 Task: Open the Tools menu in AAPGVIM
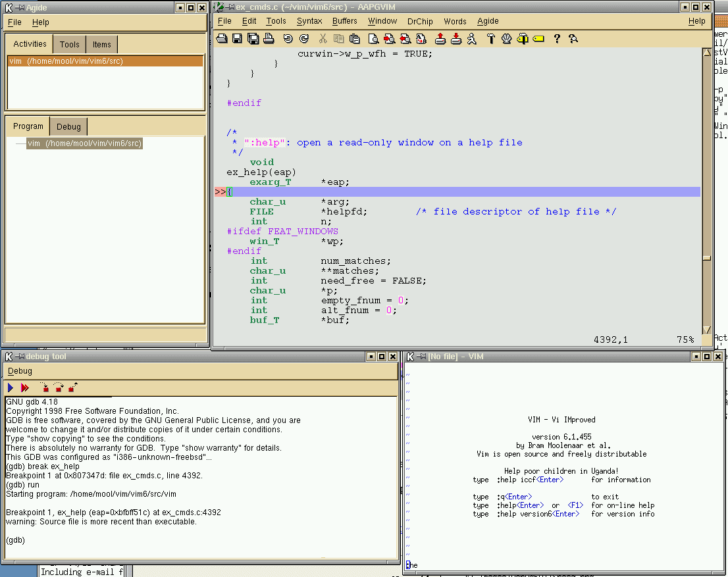click(x=276, y=21)
